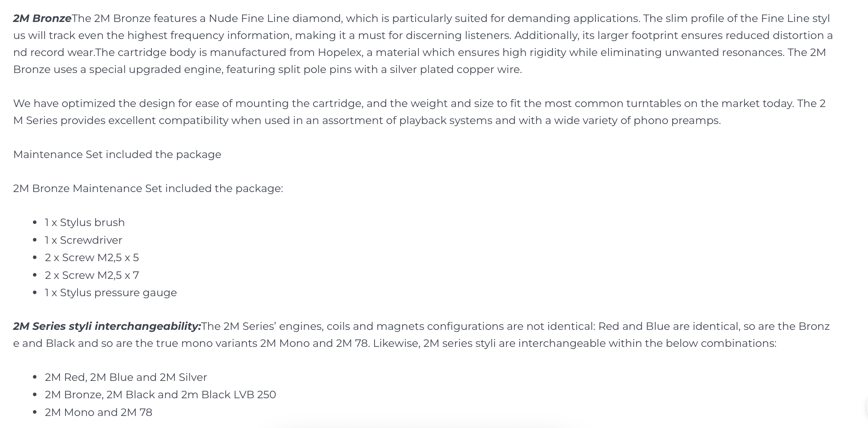
Task: Click the bullet before 'Stylus brush'
Action: pos(35,223)
